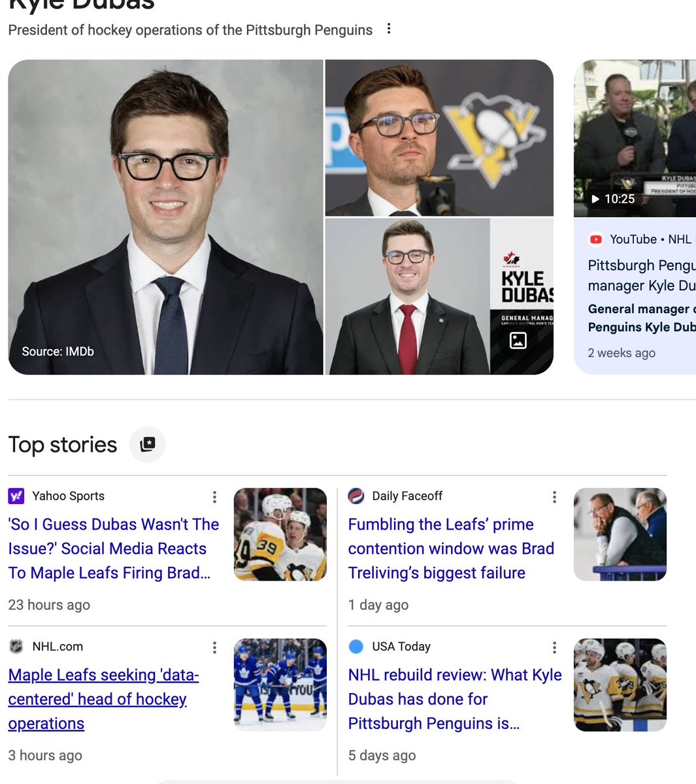Image resolution: width=696 pixels, height=784 pixels.
Task: Click the NHL.com shield logo icon
Action: pyautogui.click(x=16, y=647)
